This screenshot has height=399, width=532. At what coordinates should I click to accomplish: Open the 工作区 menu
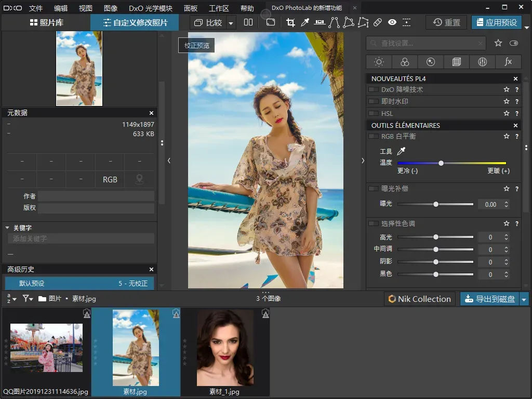click(219, 8)
